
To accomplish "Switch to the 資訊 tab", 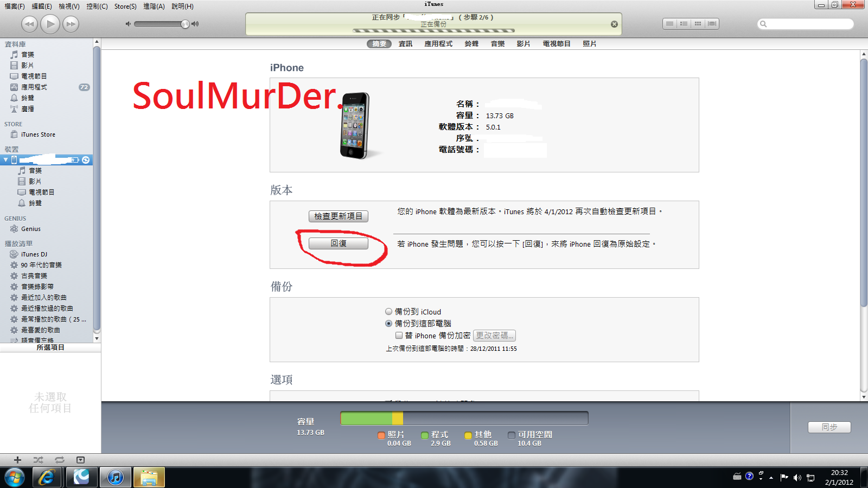I will pyautogui.click(x=405, y=44).
